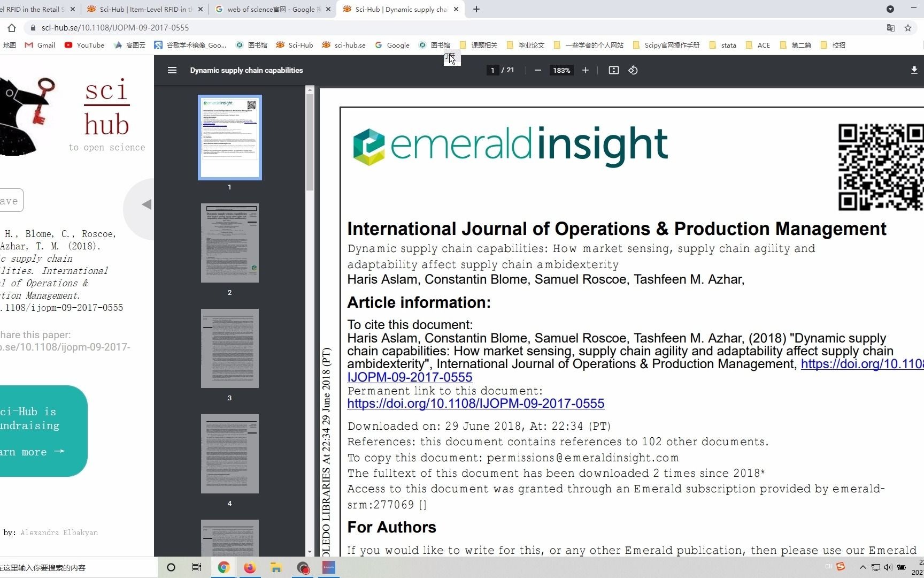Screen dimensions: 924x578
Task: Click the zoom percentage 183% field
Action: (561, 70)
